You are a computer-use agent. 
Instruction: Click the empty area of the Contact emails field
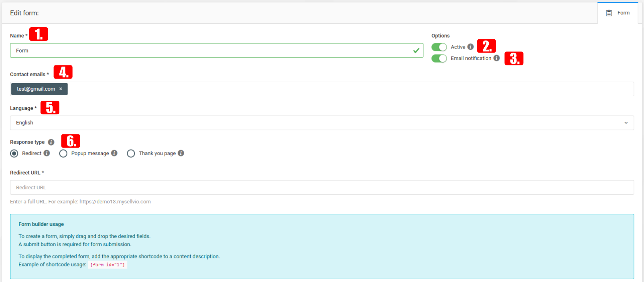[351, 89]
